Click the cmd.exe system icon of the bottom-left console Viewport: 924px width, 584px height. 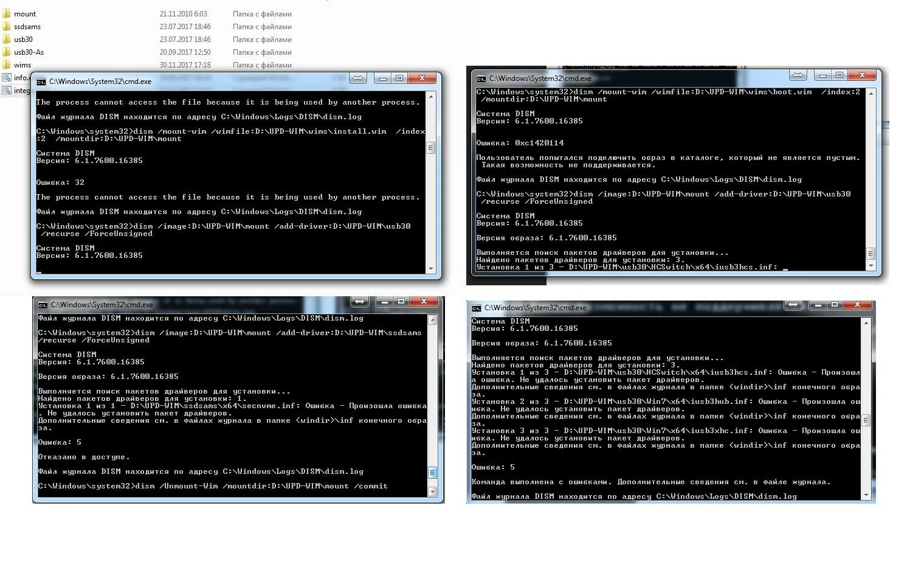(42, 304)
